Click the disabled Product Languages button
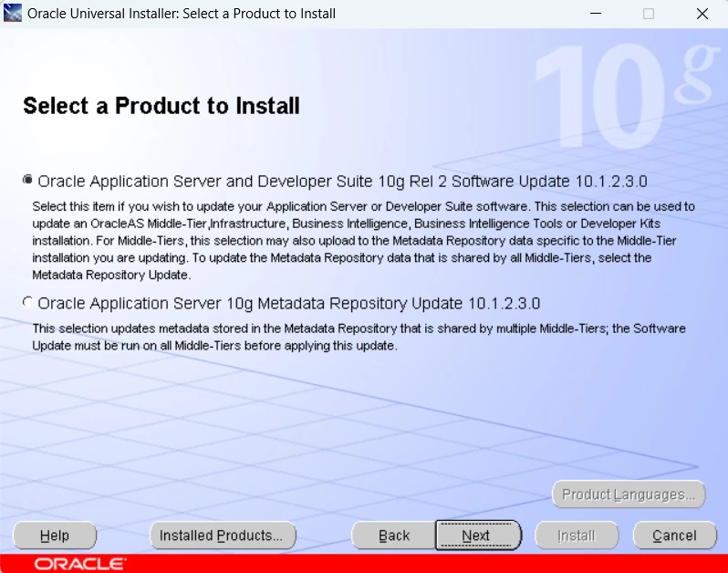This screenshot has width=728, height=573. click(629, 494)
